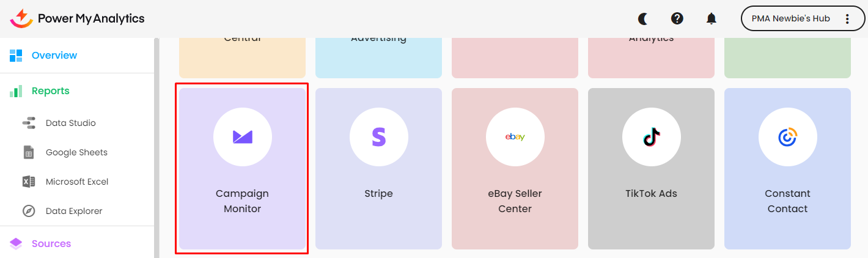The image size is (868, 258).
Task: Open the notifications bell
Action: coord(711,18)
